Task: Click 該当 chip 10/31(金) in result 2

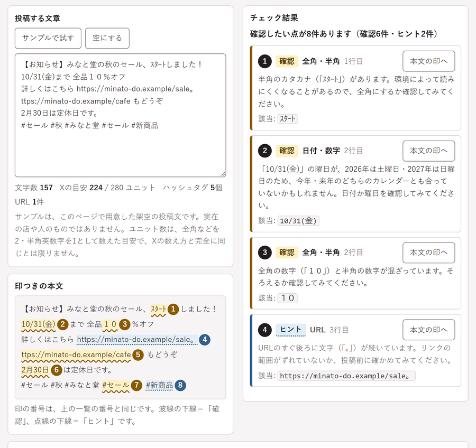Action: click(298, 220)
